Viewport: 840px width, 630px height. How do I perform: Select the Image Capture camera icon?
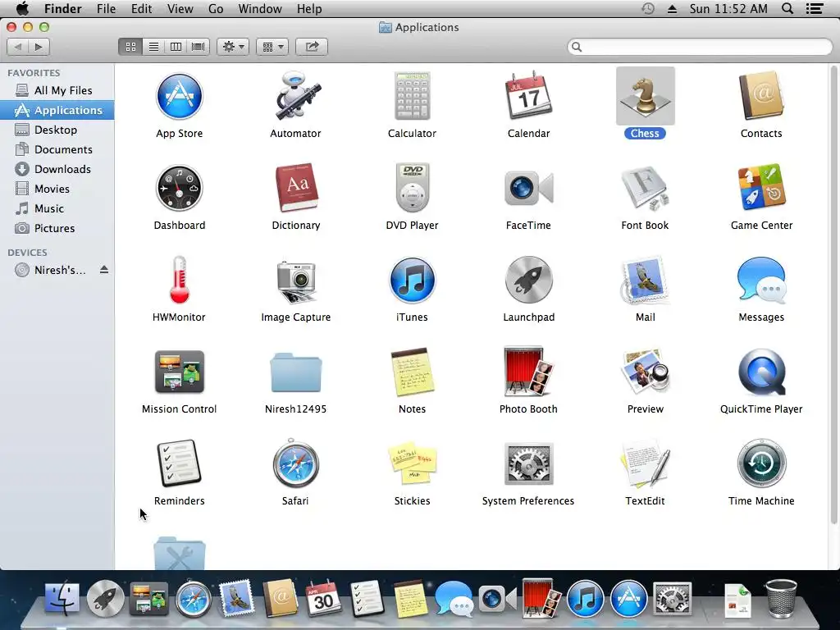[295, 282]
